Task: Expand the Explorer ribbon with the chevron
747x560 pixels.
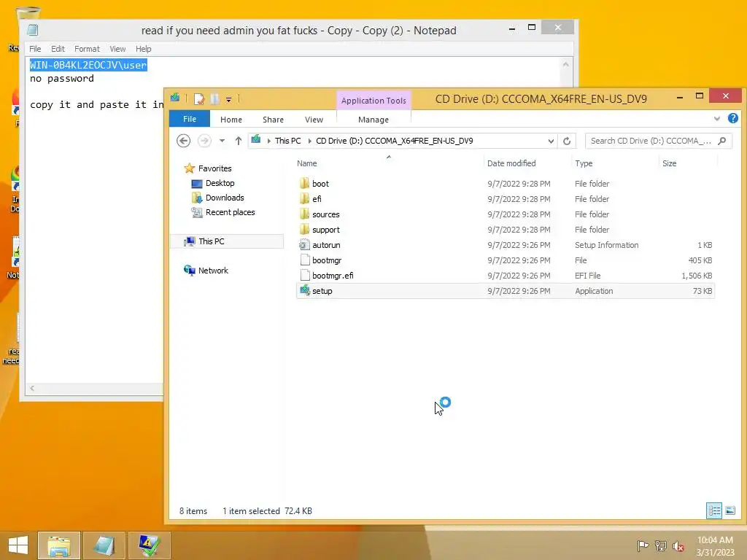Action: [x=716, y=119]
